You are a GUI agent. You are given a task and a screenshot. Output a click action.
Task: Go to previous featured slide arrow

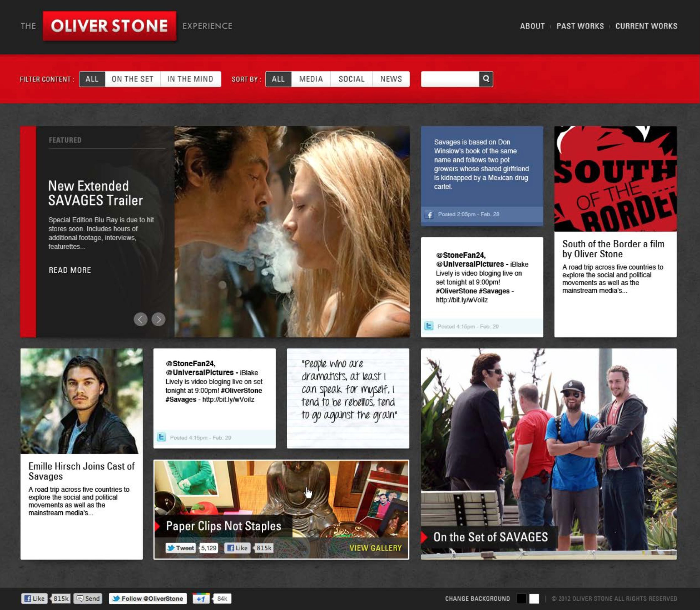pos(140,319)
